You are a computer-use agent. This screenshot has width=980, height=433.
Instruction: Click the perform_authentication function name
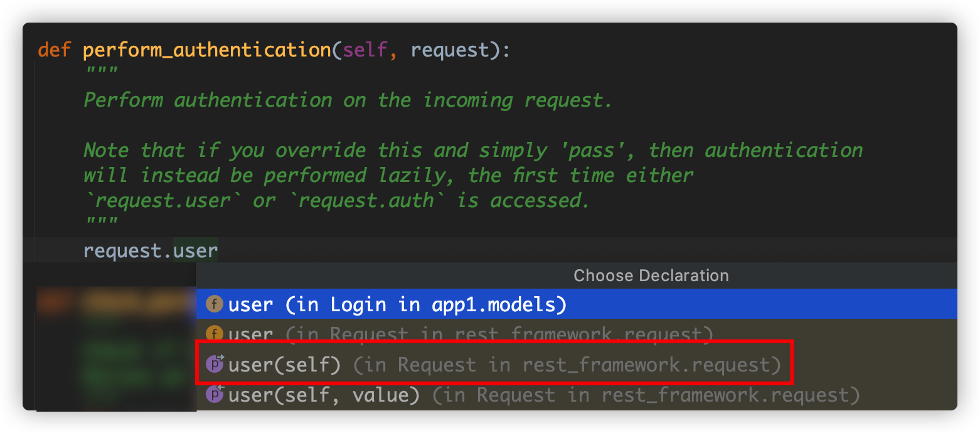point(207,50)
